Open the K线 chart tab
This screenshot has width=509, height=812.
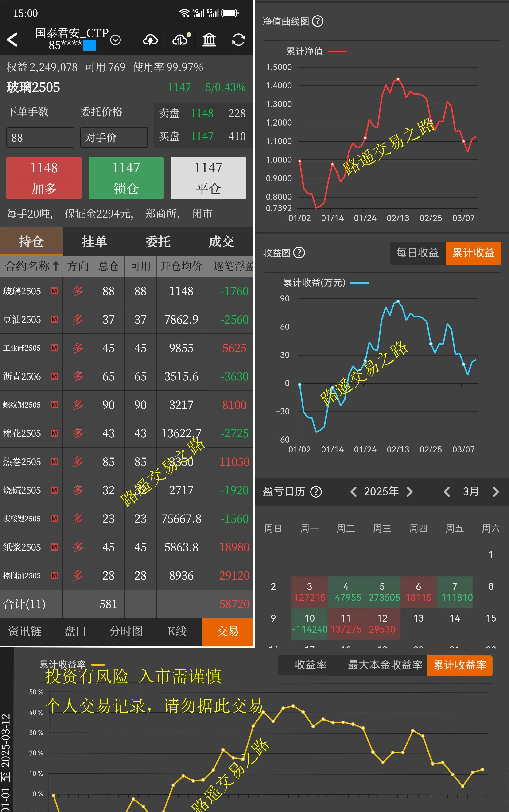coord(177,632)
